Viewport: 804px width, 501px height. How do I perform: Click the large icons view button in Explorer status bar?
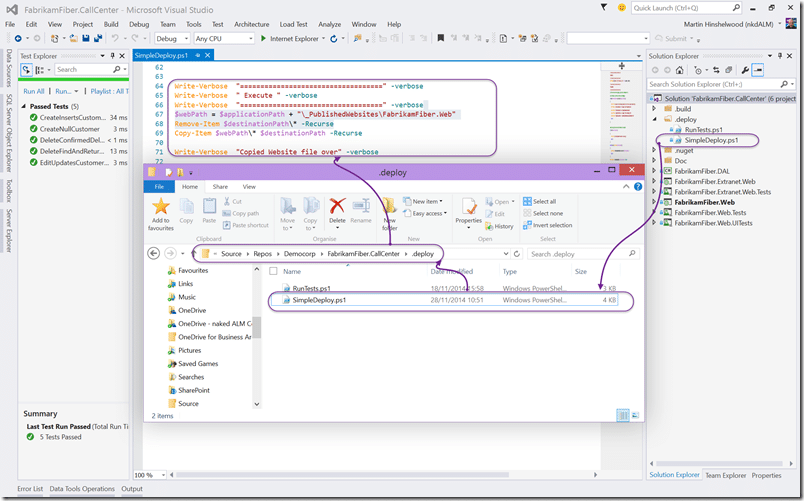coord(635,415)
